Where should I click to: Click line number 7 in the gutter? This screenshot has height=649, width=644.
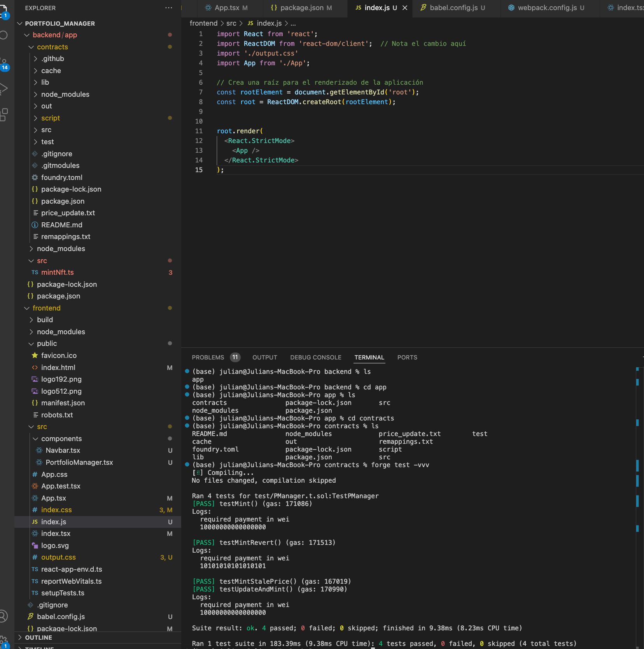[x=201, y=92]
